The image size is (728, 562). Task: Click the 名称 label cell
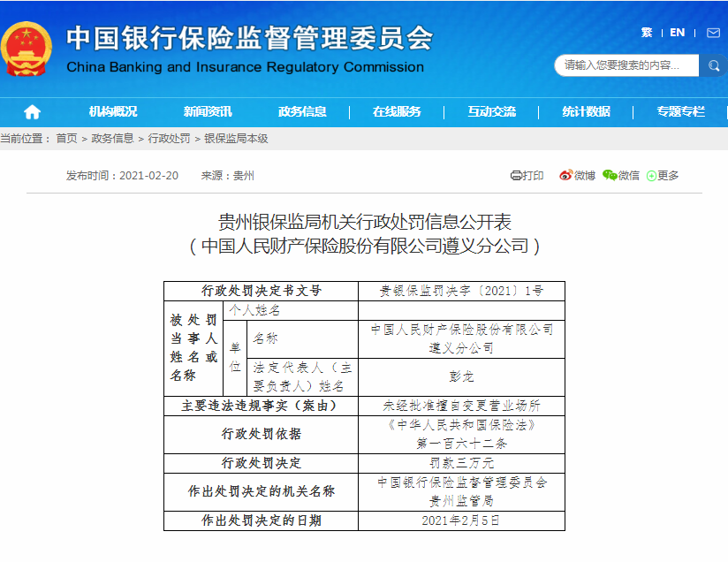302,338
